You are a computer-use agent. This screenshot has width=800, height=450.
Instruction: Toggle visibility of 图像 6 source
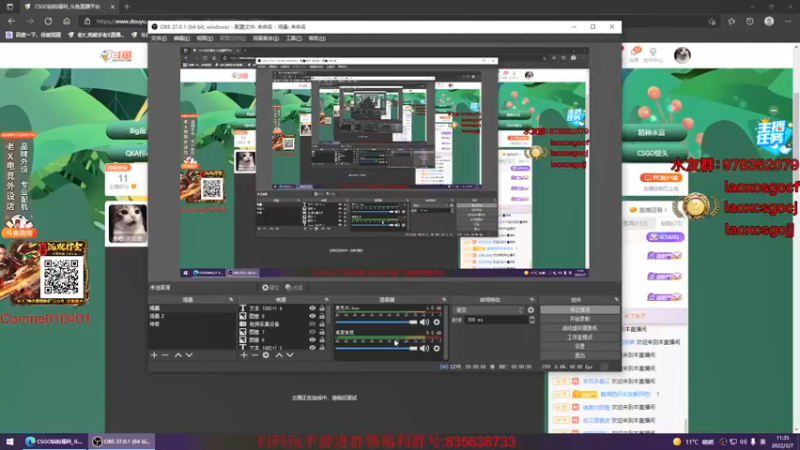pyautogui.click(x=312, y=340)
